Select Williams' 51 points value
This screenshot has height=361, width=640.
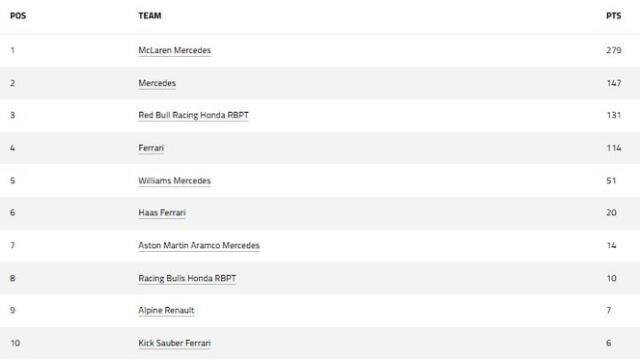(611, 180)
